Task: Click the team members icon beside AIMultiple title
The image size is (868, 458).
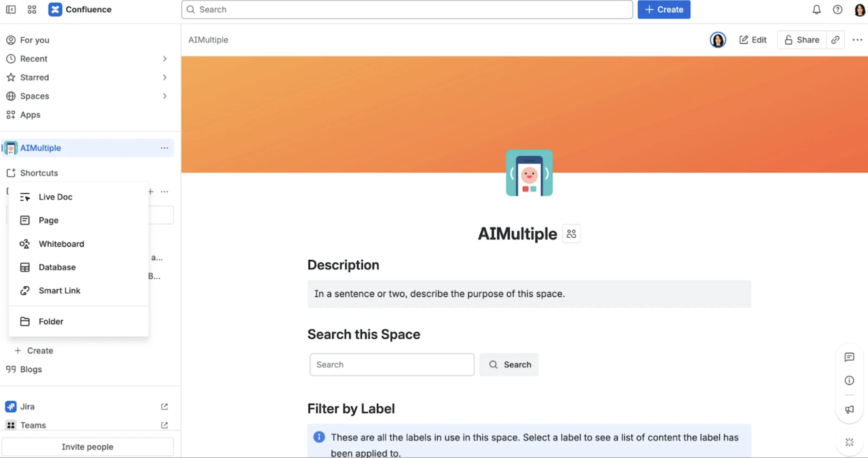Action: point(571,233)
